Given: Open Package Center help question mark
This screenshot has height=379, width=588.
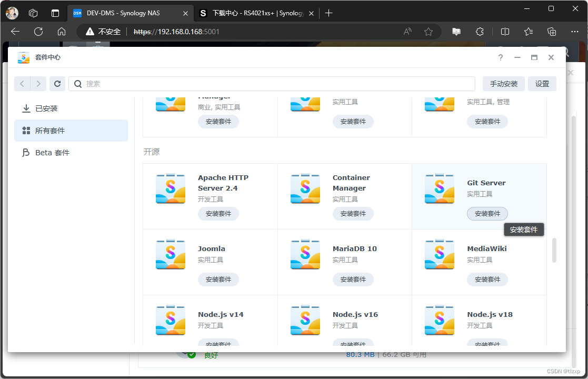Looking at the screenshot, I should (x=500, y=57).
